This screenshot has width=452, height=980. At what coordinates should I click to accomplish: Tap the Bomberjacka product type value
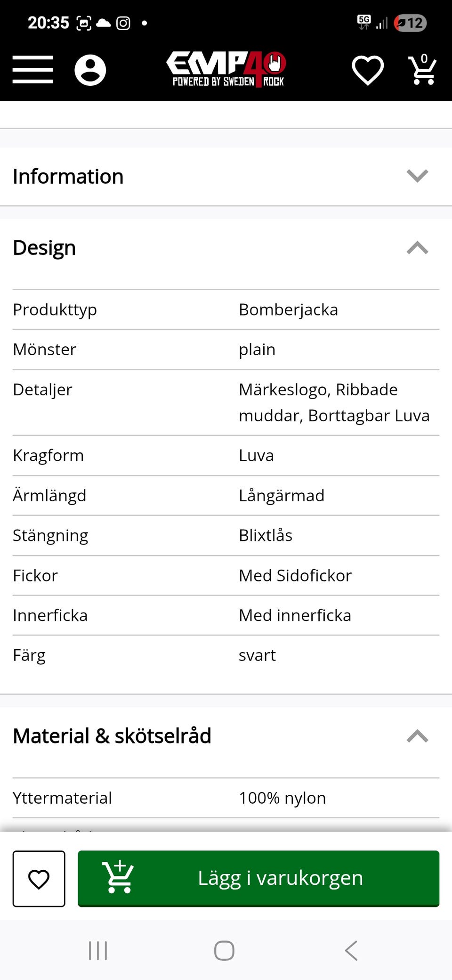click(x=288, y=310)
